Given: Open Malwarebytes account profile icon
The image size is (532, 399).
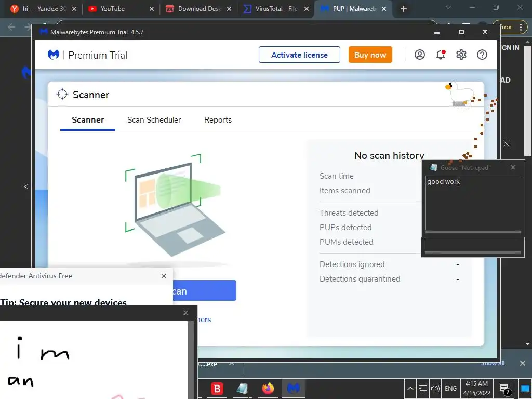Looking at the screenshot, I should (420, 55).
